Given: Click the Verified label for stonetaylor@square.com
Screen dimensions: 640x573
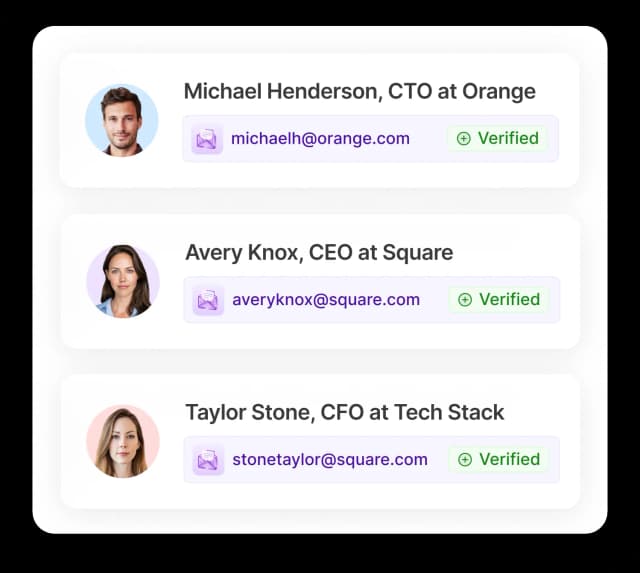Looking at the screenshot, I should tap(509, 460).
